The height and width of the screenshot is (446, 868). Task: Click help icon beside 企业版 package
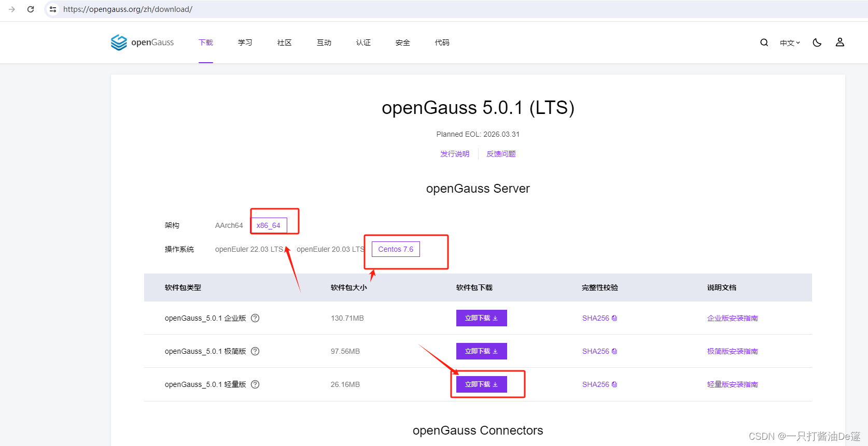(255, 318)
